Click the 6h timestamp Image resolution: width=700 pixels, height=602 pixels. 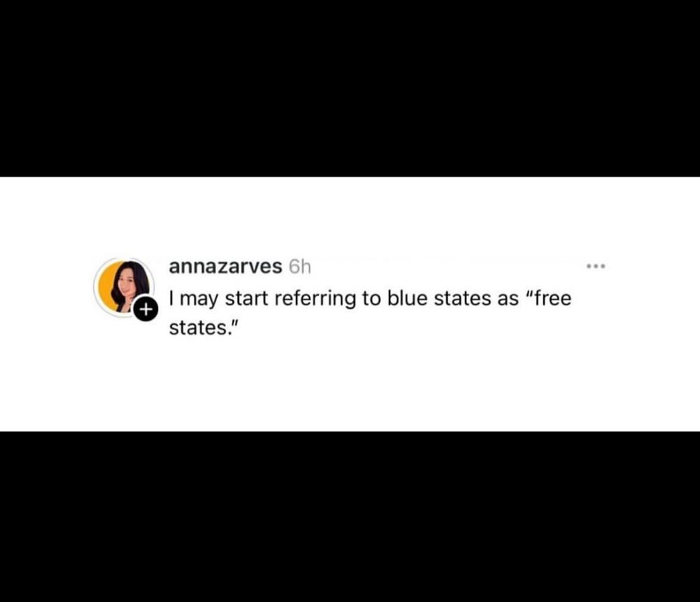[300, 267]
